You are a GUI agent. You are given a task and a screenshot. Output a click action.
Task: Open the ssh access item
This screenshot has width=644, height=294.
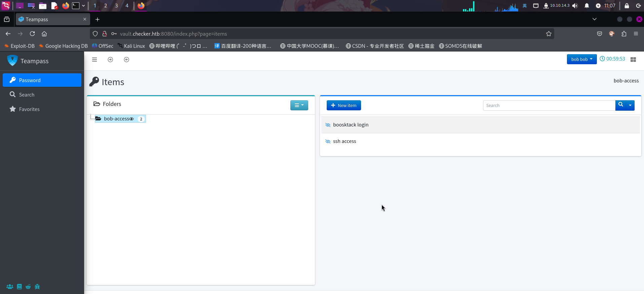pyautogui.click(x=480, y=141)
